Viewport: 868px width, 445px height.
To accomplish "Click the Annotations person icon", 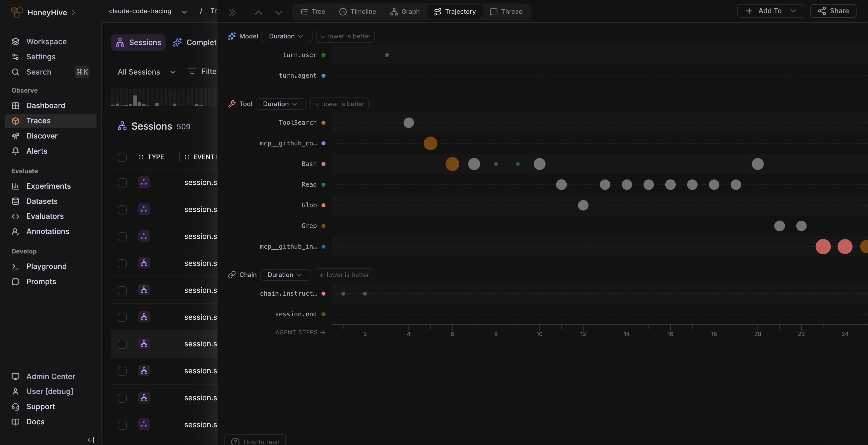I will pos(15,231).
